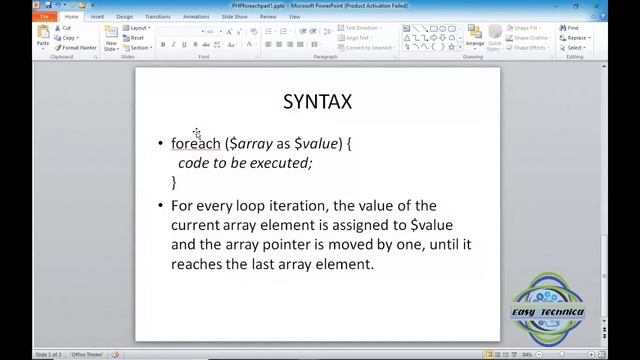
Task: Click the Reset slide icon
Action: tap(126, 38)
